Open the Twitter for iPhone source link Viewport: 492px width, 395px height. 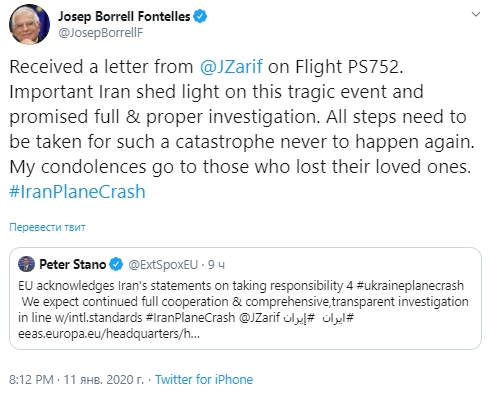204,379
